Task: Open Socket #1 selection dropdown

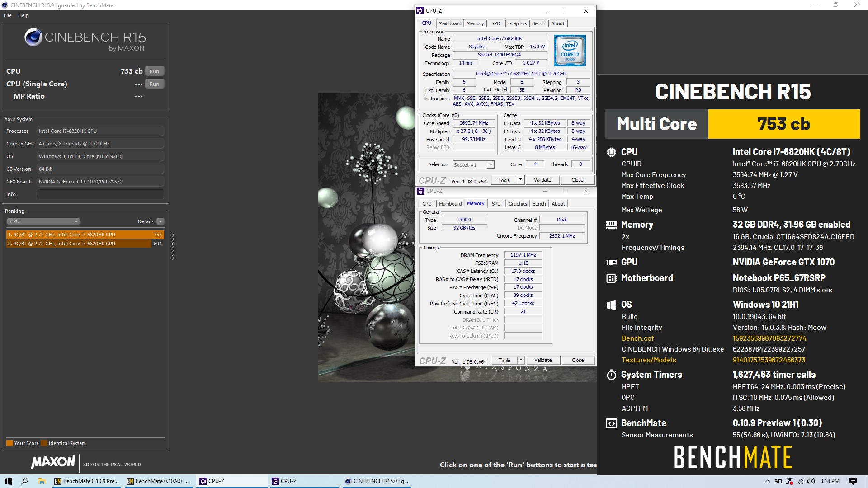Action: pos(473,165)
